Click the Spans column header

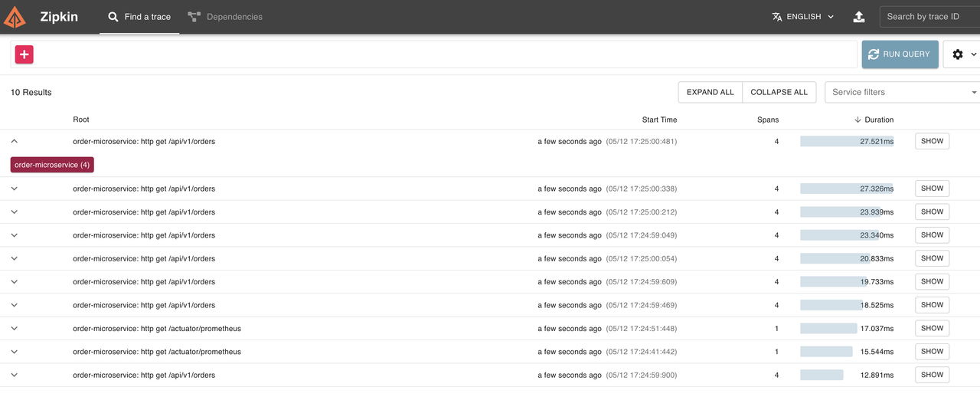tap(768, 120)
